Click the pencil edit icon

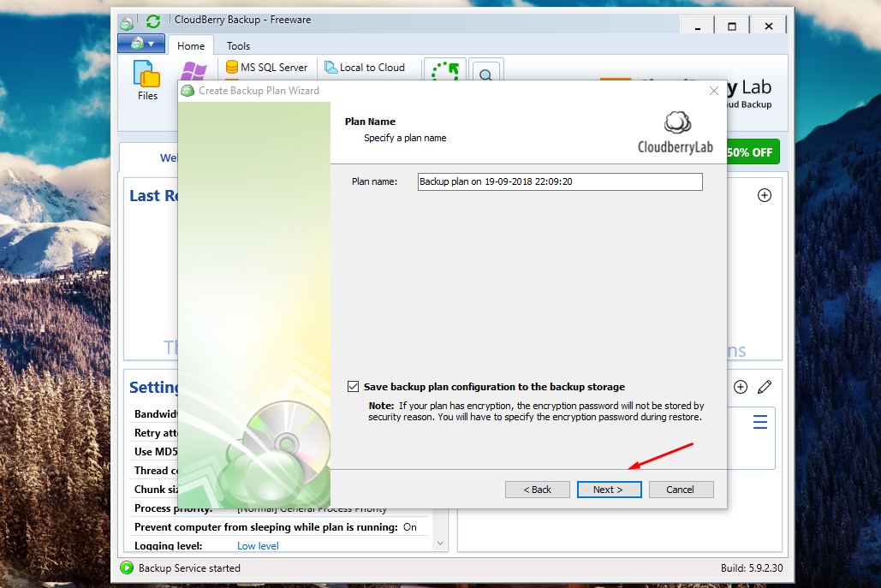[765, 387]
